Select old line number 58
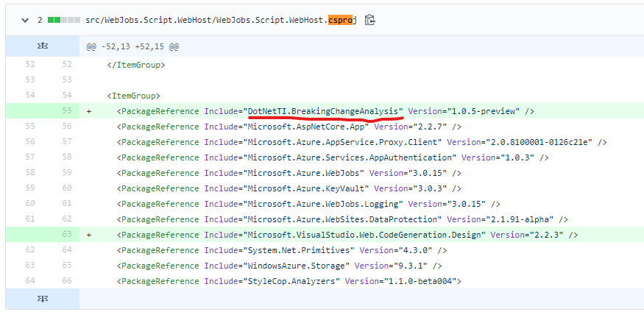This screenshot has width=644, height=312. (30, 172)
